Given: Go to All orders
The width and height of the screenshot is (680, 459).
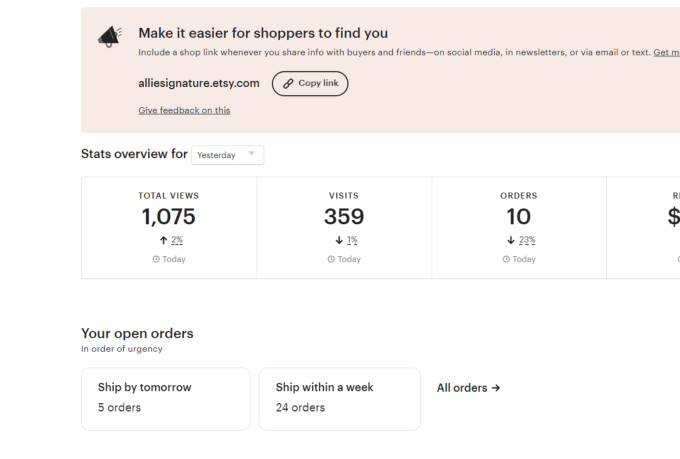Looking at the screenshot, I should click(469, 388).
